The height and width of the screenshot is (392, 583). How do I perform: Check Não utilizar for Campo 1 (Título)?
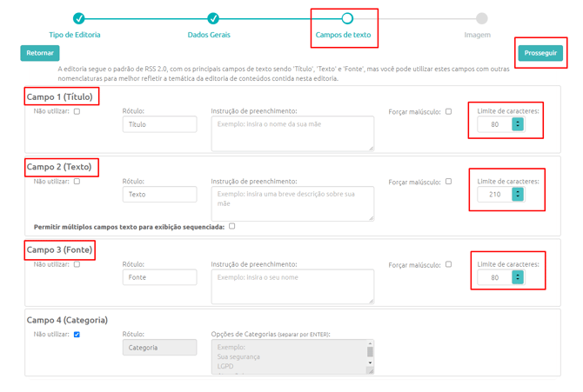coord(77,111)
